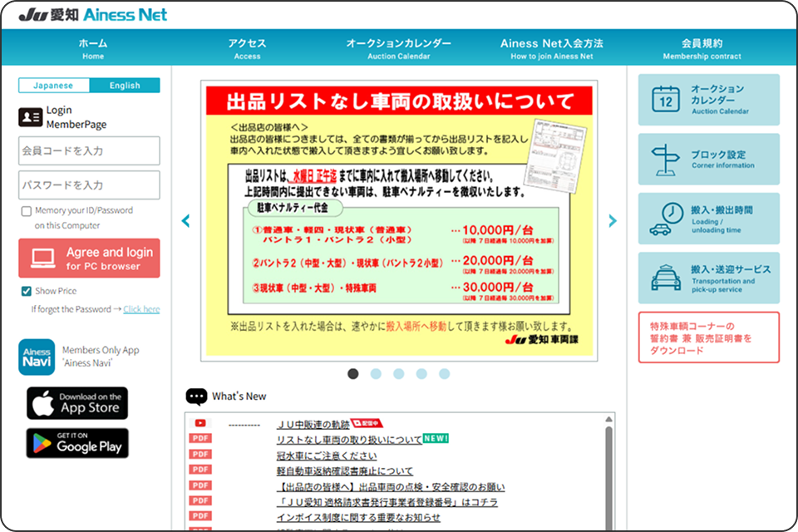Image resolution: width=798 pixels, height=532 pixels.
Task: Switch language to English
Action: pos(125,86)
